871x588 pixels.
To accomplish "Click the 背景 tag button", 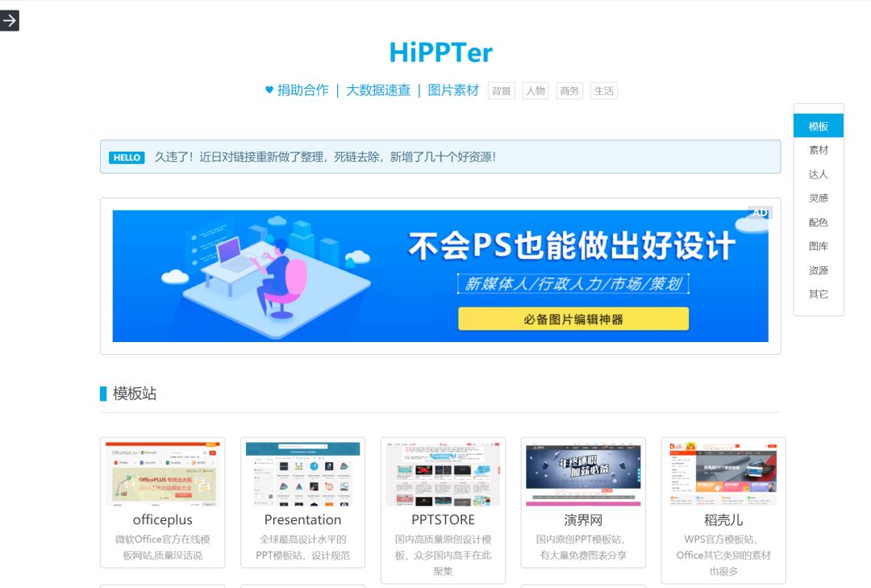I will (500, 90).
